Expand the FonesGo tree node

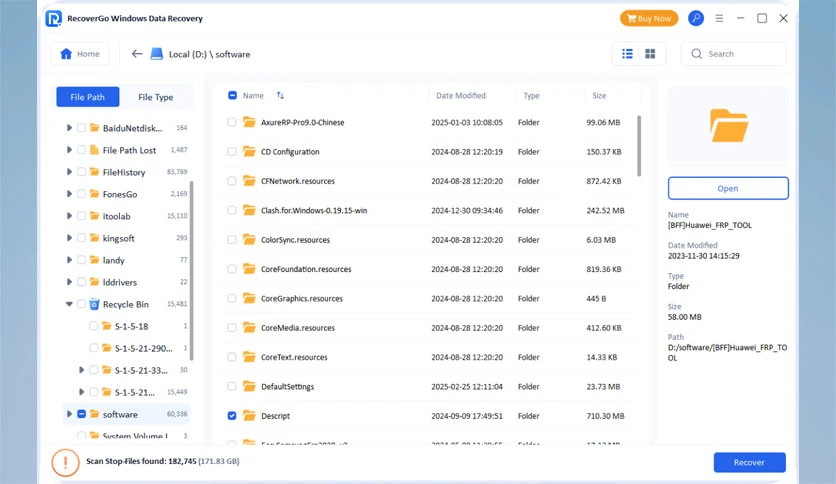69,194
